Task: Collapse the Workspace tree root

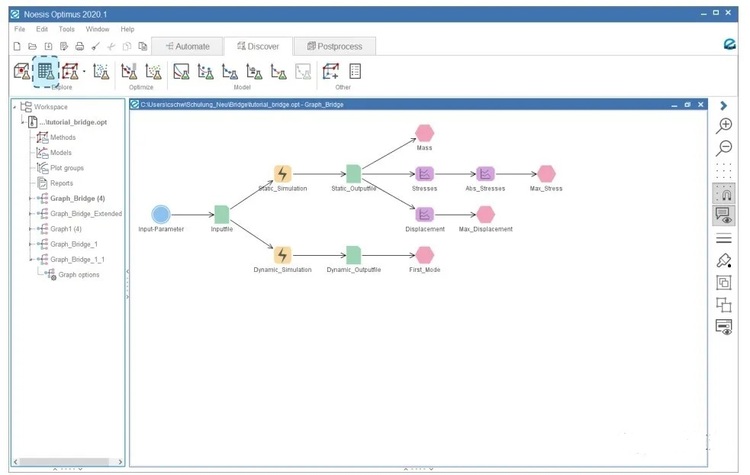Action: pos(14,107)
